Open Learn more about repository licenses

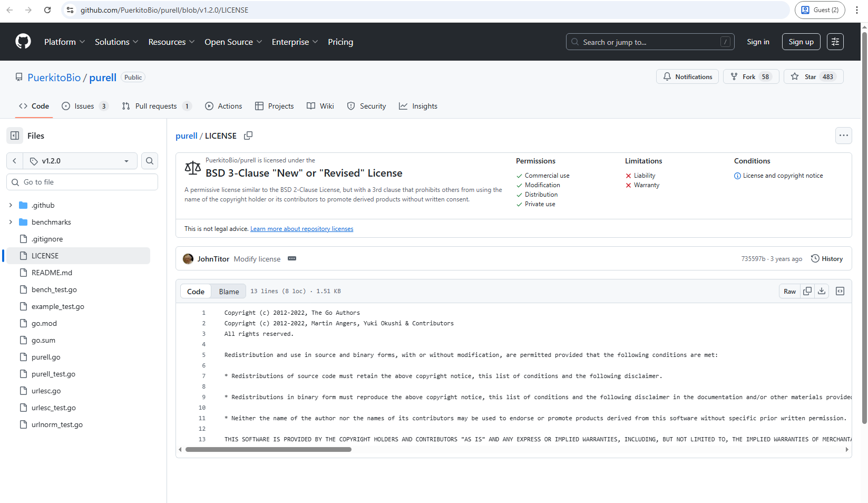point(301,228)
